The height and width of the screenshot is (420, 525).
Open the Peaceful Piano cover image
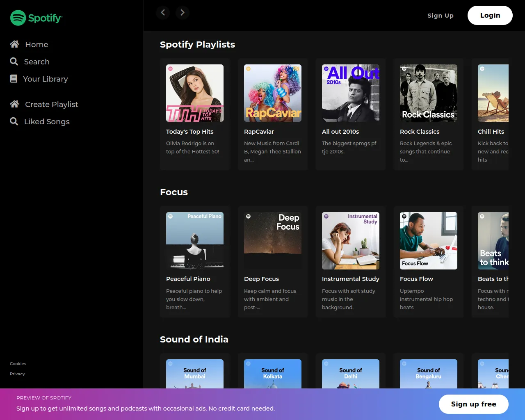tap(195, 241)
